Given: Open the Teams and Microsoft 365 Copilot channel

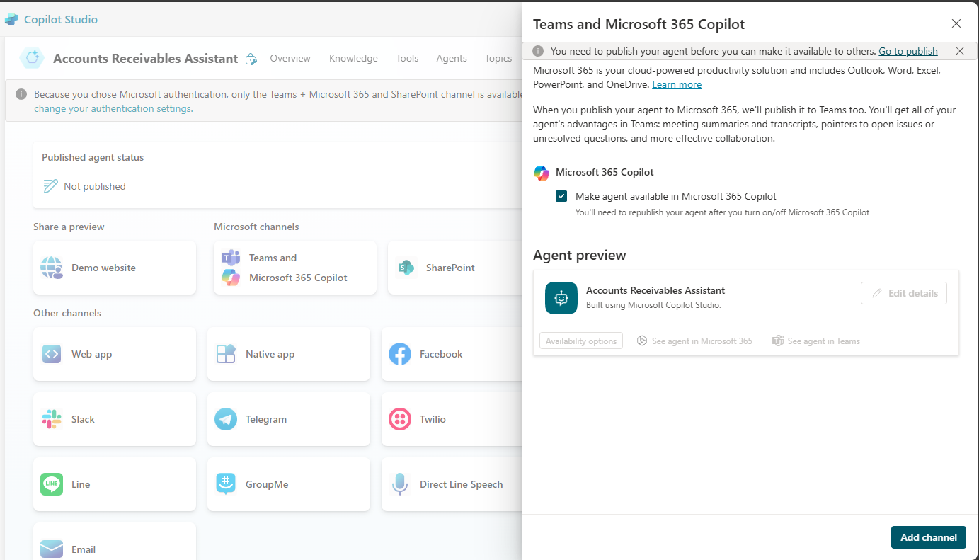Looking at the screenshot, I should tap(294, 268).
